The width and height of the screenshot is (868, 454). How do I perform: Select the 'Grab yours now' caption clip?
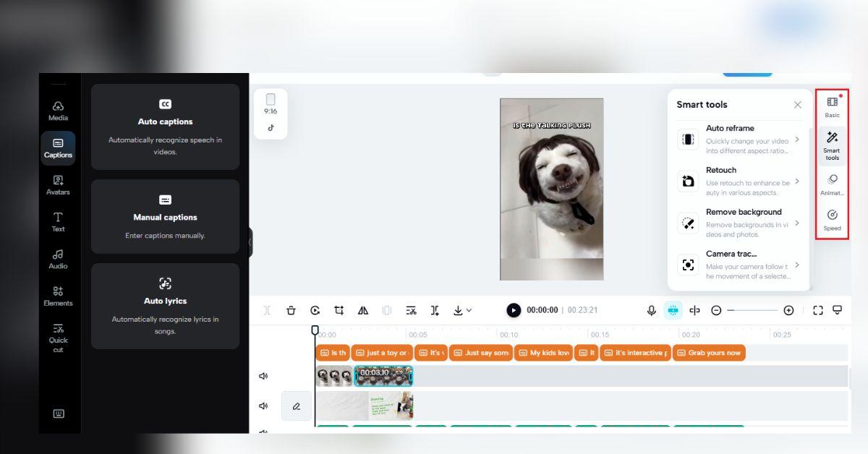coord(709,353)
